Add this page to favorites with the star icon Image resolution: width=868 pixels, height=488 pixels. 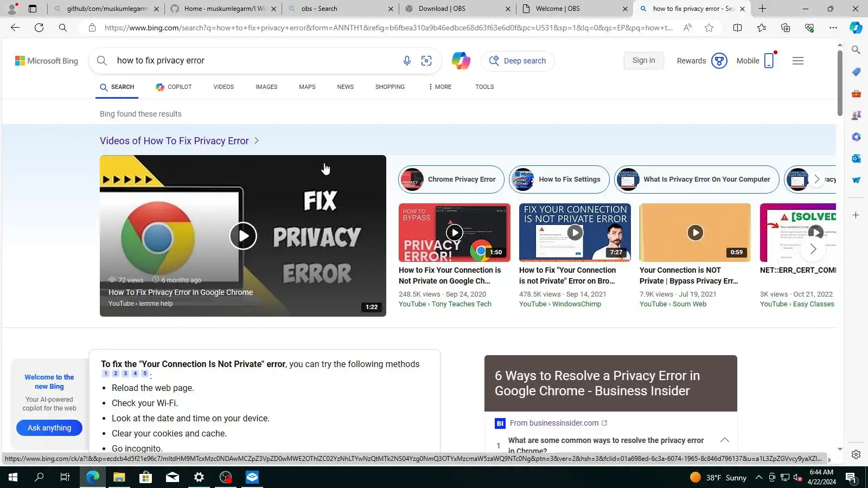click(709, 28)
